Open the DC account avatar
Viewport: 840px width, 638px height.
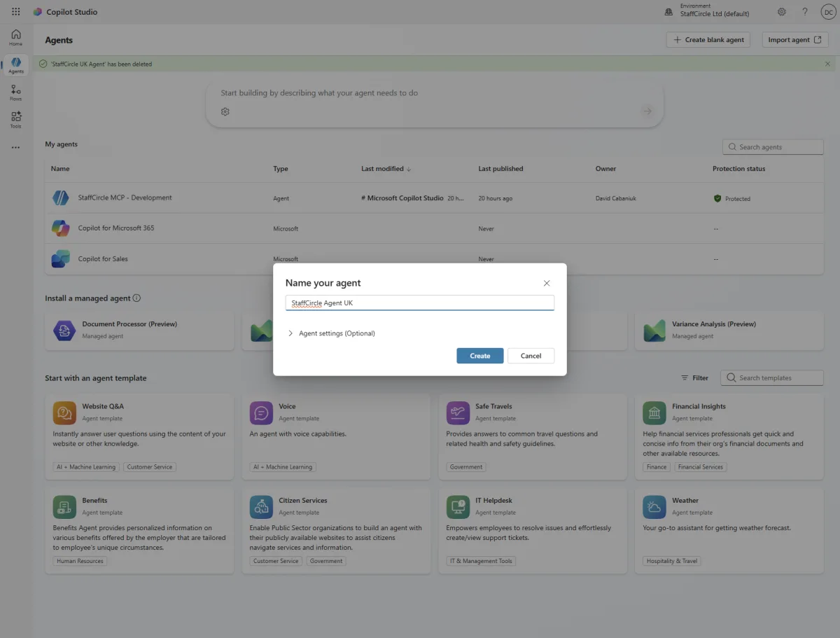(x=827, y=12)
